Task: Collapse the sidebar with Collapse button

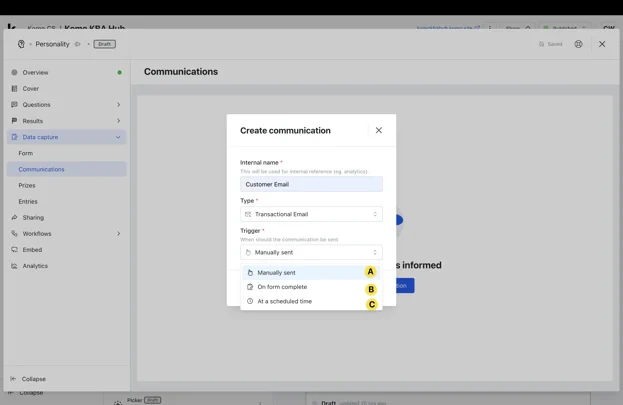Action: [x=28, y=379]
